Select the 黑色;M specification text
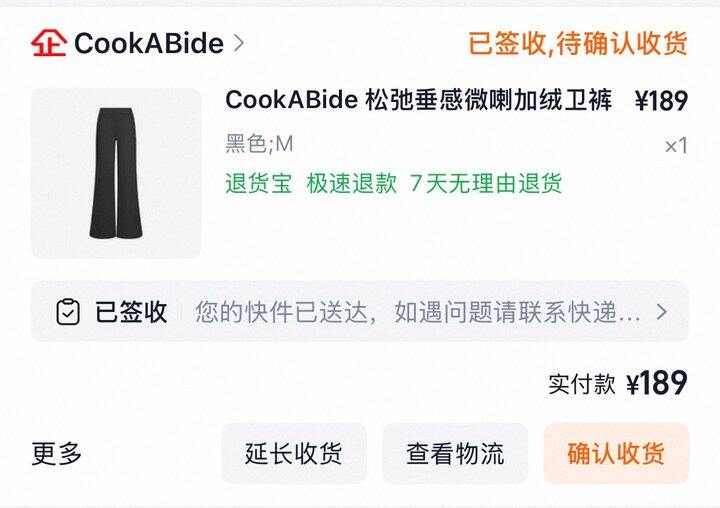The height and width of the screenshot is (508, 720). (x=259, y=144)
